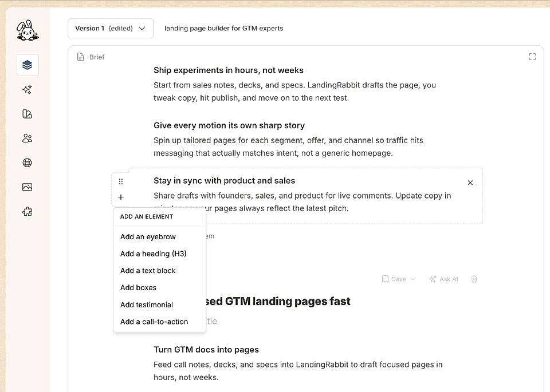550x392 pixels.
Task: Dismiss the Stay in sync block with X
Action: point(470,183)
